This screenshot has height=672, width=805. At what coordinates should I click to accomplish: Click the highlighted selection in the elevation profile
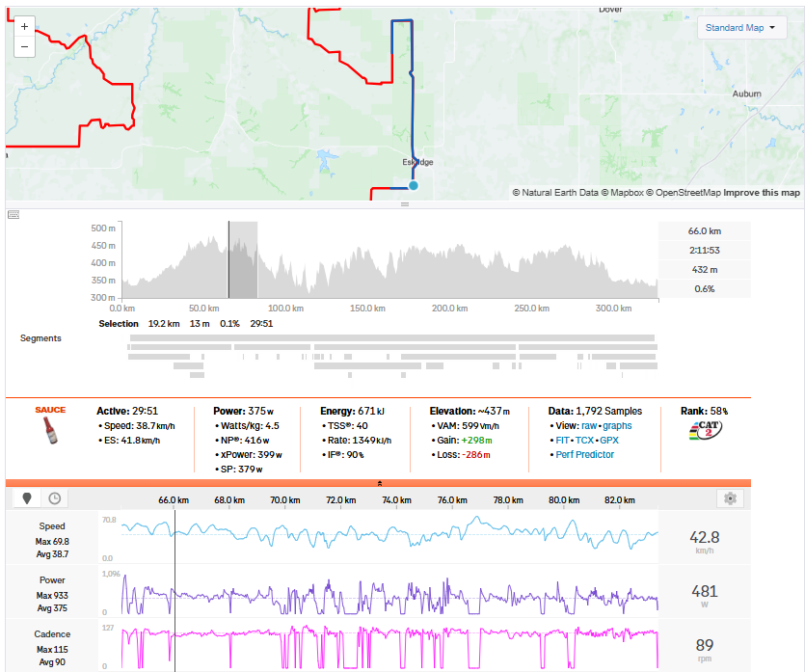[243, 260]
